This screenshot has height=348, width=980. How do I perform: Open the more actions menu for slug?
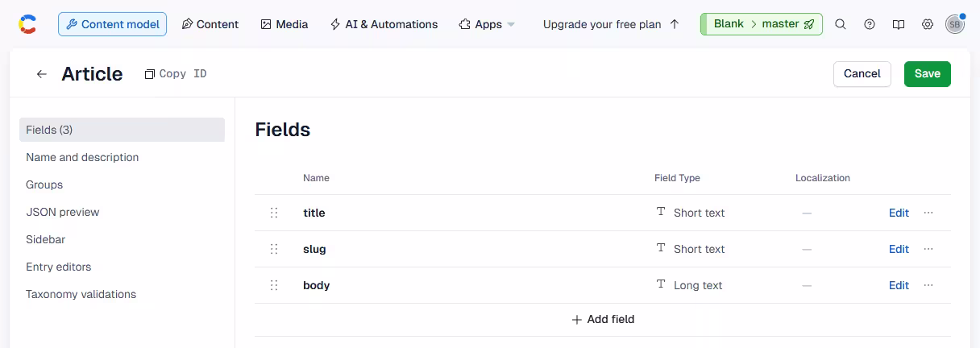928,249
